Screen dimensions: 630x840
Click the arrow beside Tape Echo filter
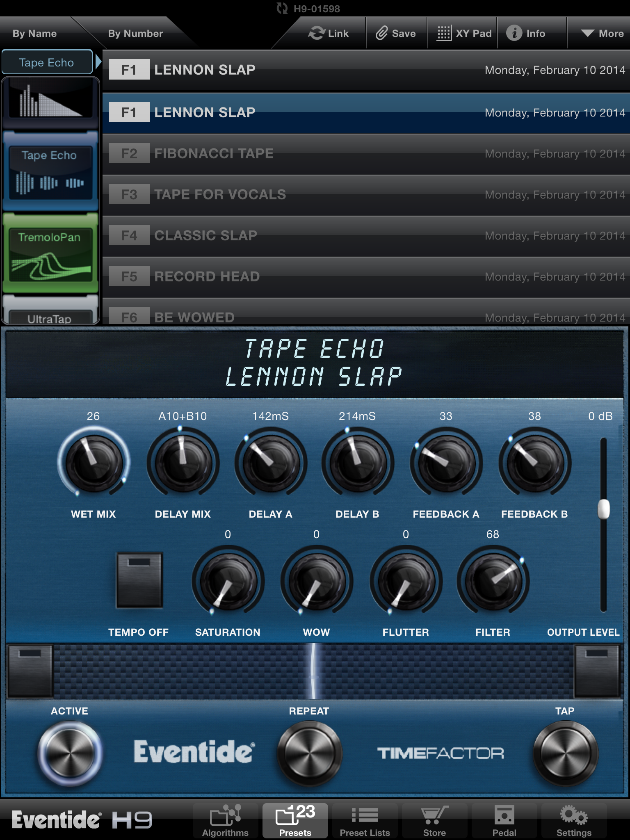(98, 62)
